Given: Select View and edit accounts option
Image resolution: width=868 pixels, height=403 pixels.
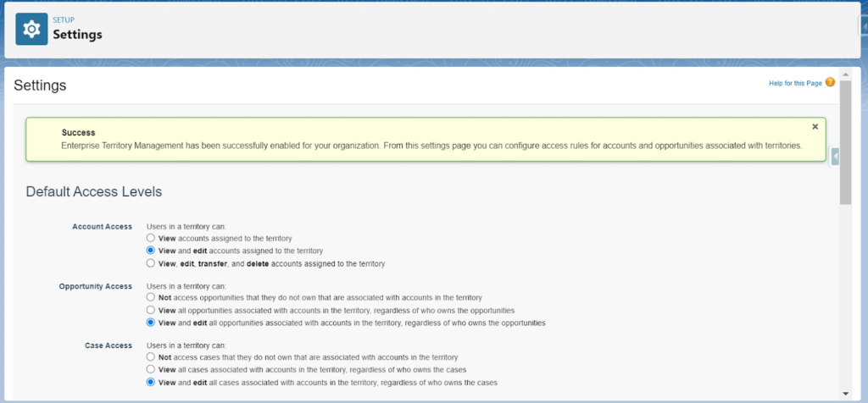Looking at the screenshot, I should tap(151, 251).
